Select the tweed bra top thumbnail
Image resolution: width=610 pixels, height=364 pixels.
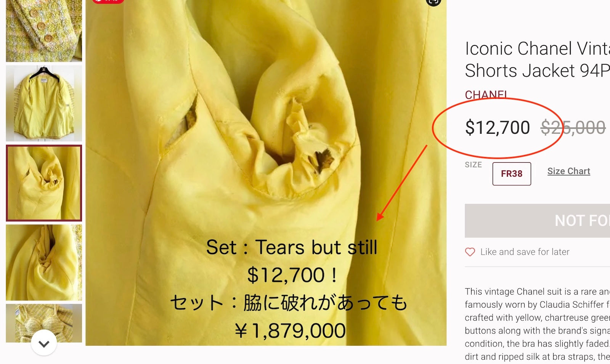(44, 323)
